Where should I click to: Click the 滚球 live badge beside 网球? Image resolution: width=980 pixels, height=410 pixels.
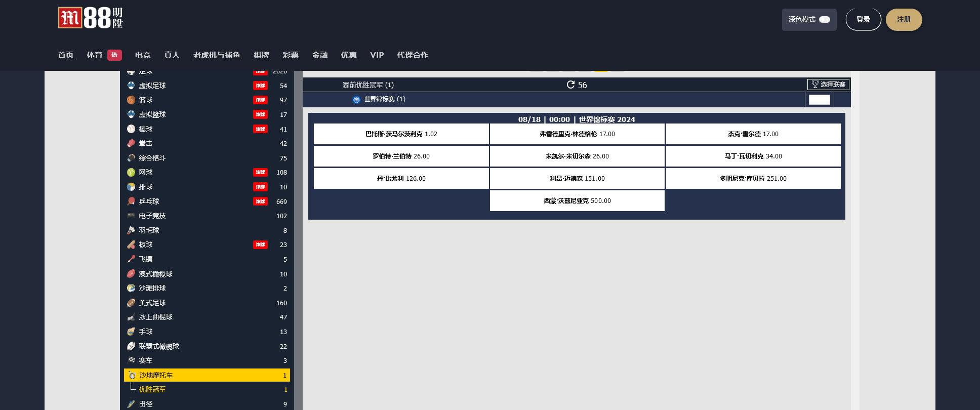[x=260, y=172]
